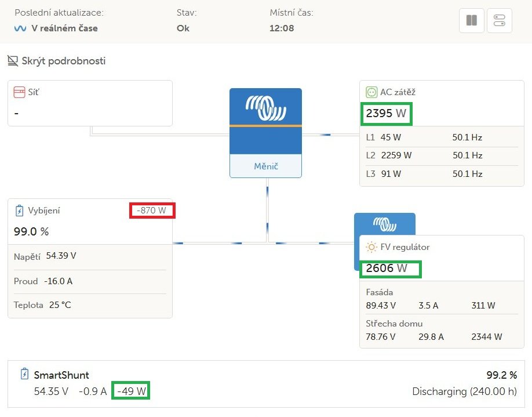The height and width of the screenshot is (417, 532).
Task: Click the real-time wave icon
Action: click(20, 28)
